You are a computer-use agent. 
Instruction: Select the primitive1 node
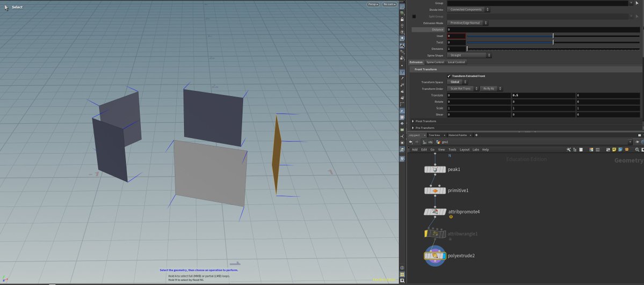tap(435, 191)
